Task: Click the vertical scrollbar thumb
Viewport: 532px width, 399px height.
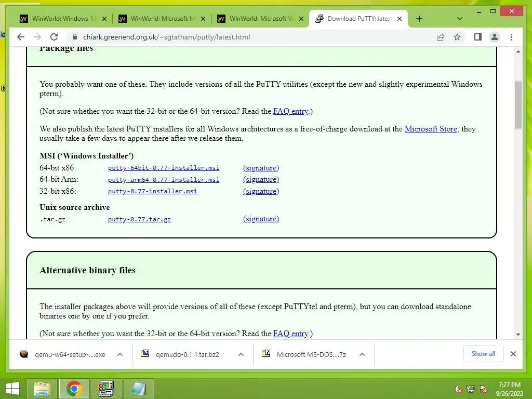Action: click(518, 104)
